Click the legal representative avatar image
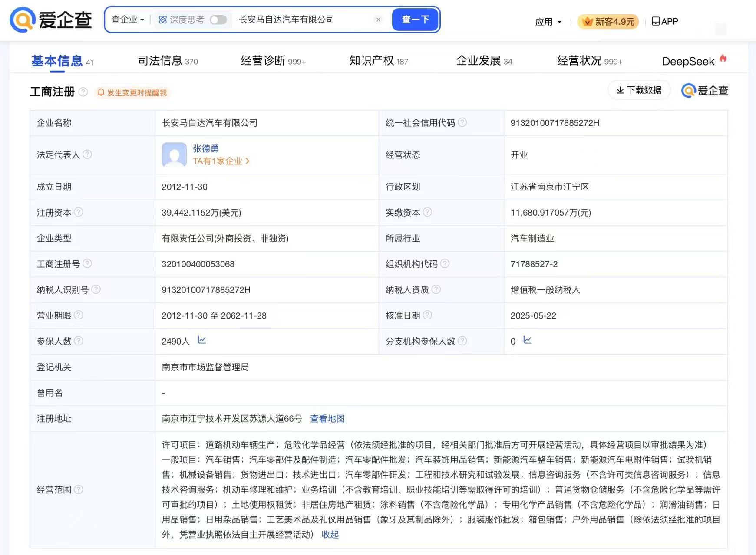Screen dimensions: 756x555 pos(174,155)
